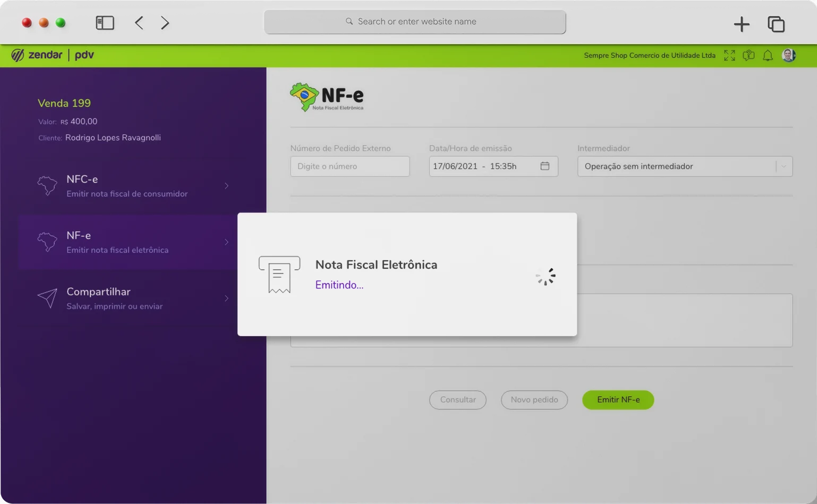Click the Emitindo... status text
The height and width of the screenshot is (504, 817).
click(339, 285)
